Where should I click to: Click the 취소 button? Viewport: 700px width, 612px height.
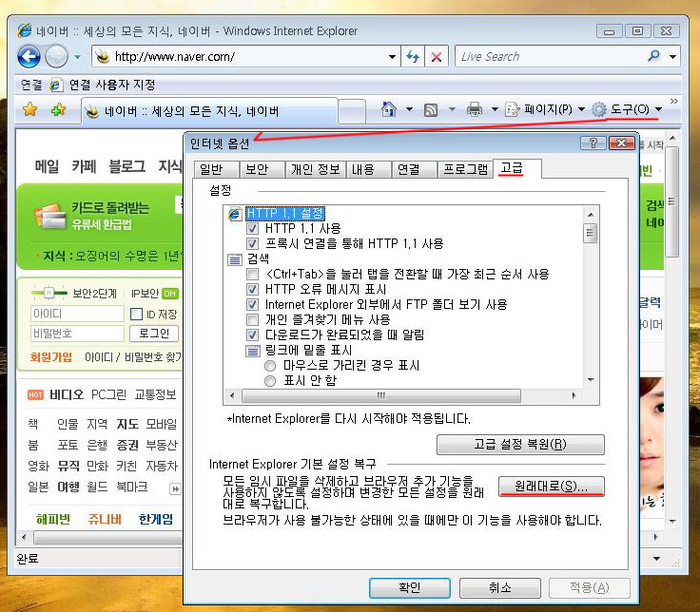[500, 588]
